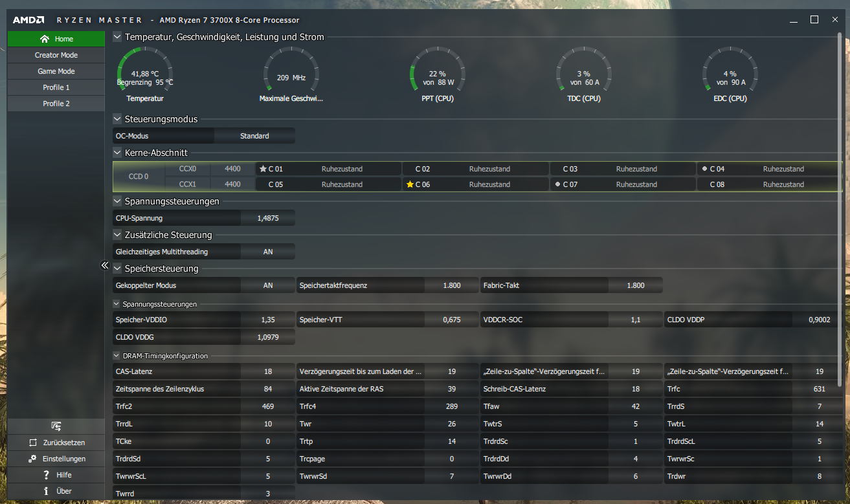Click the Home house icon in sidebar
This screenshot has height=504, width=850.
(45, 39)
